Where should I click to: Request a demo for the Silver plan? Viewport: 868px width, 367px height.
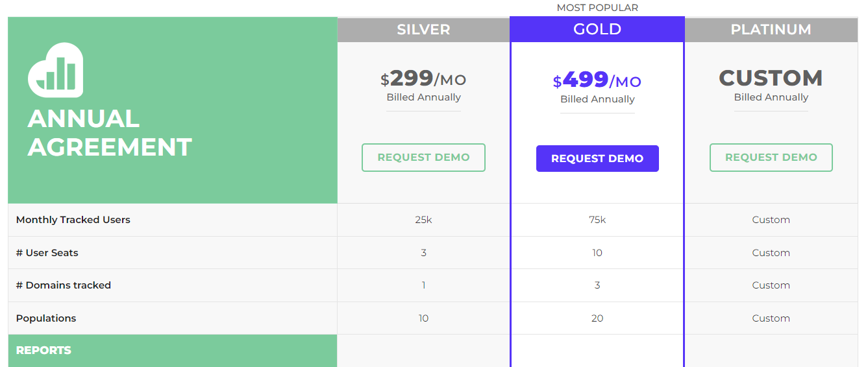(423, 158)
